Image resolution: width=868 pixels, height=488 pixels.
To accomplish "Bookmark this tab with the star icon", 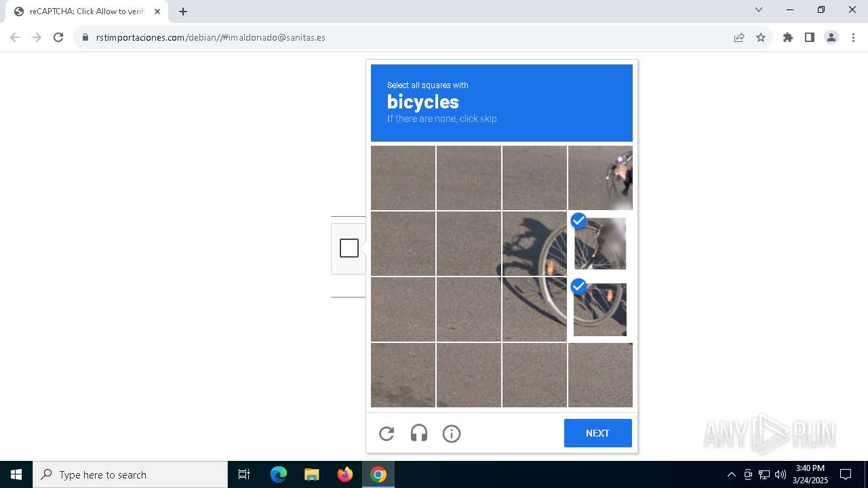I will pos(761,37).
